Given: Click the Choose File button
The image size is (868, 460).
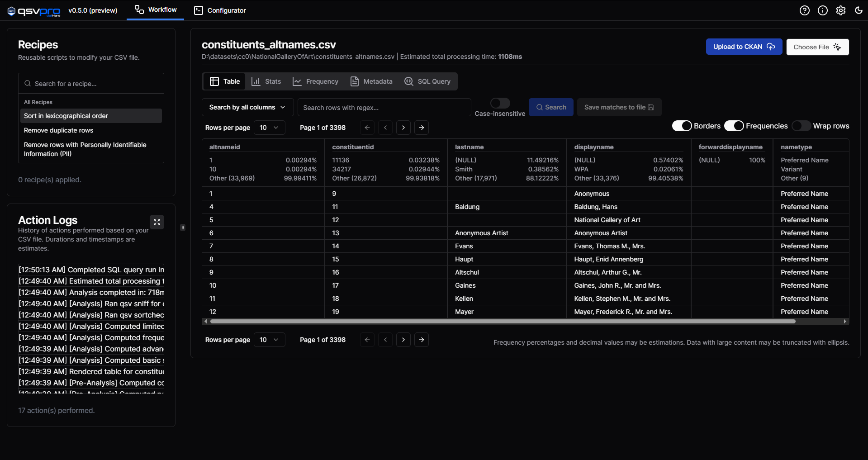Looking at the screenshot, I should [817, 47].
